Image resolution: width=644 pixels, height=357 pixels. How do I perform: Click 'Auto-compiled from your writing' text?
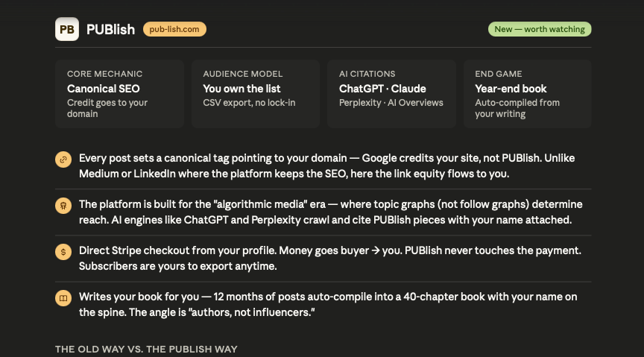tap(517, 109)
